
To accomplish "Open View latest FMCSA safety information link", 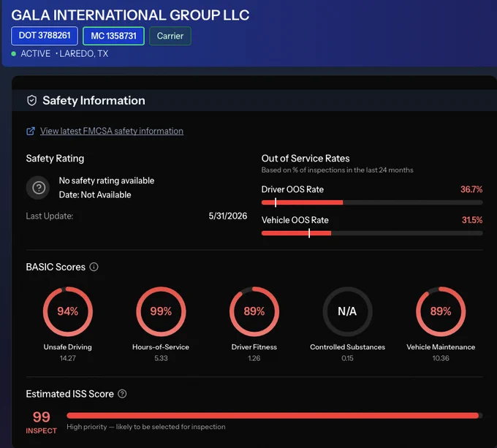I will 112,131.
